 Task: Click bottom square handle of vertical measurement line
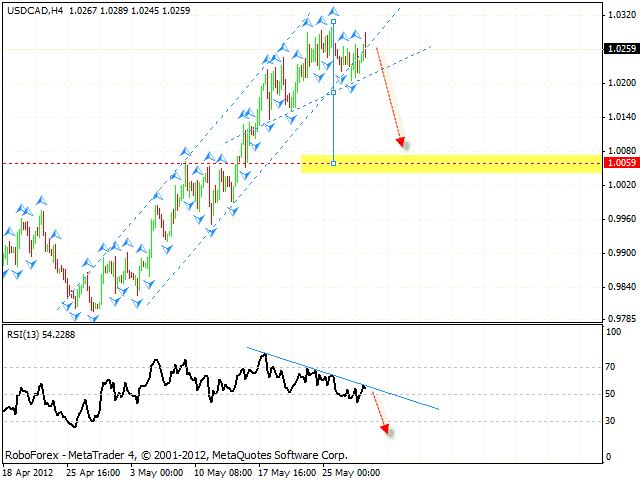coord(333,163)
